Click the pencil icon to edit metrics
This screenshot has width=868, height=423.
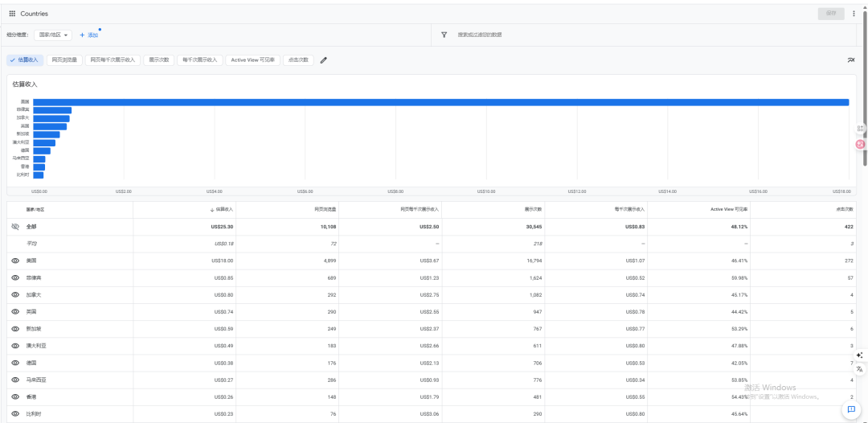point(324,60)
